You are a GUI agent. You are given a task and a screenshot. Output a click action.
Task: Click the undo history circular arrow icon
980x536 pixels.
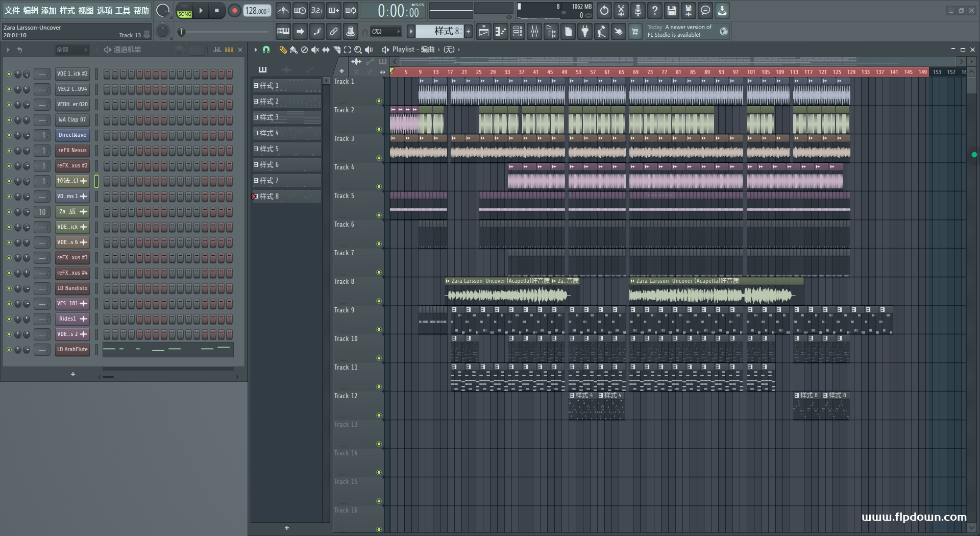[x=604, y=10]
